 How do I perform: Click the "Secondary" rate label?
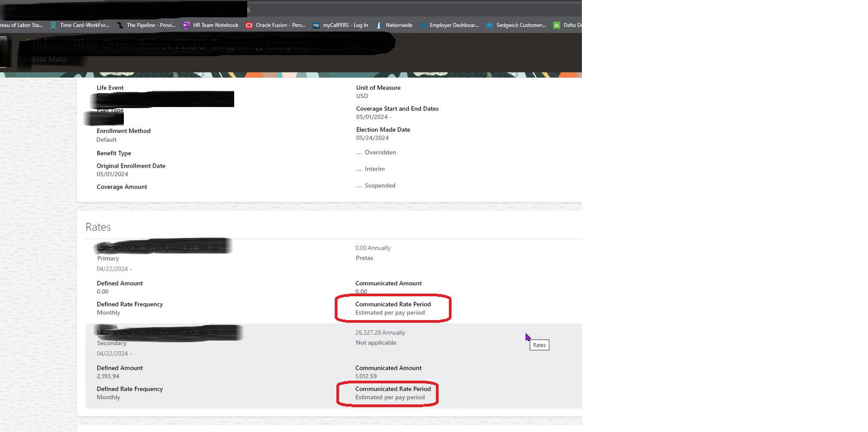[111, 343]
